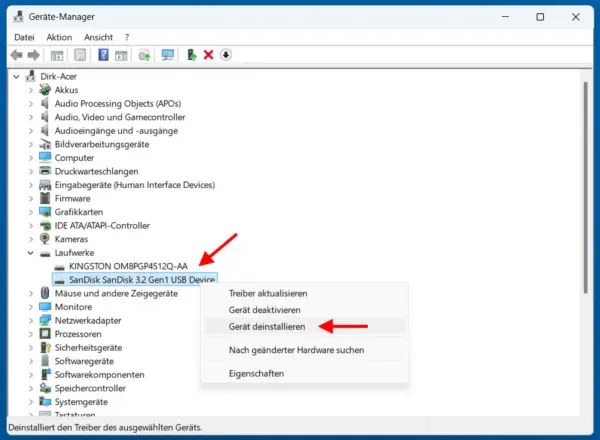Image resolution: width=600 pixels, height=440 pixels.
Task: Click the Grafikkarten display adapter icon
Action: [x=45, y=212]
